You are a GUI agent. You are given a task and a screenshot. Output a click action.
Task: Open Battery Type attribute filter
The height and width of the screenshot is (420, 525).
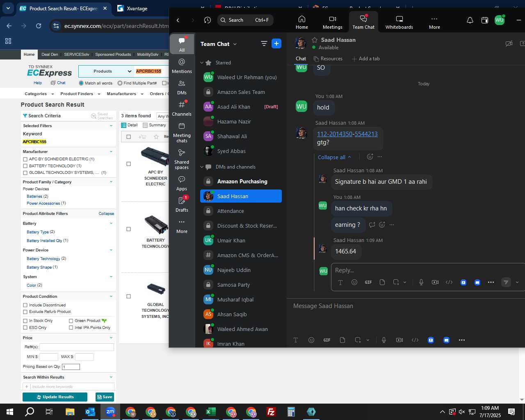38,232
